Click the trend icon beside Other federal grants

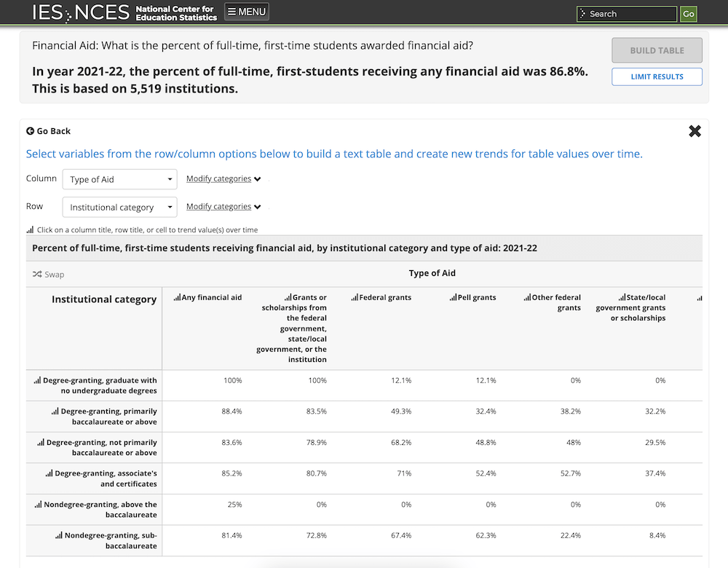tap(526, 297)
